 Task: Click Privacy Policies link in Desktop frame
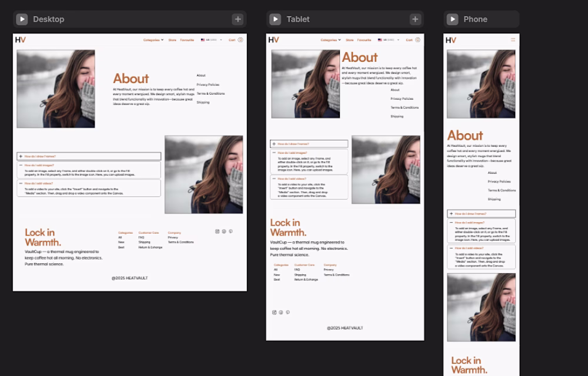click(x=208, y=85)
